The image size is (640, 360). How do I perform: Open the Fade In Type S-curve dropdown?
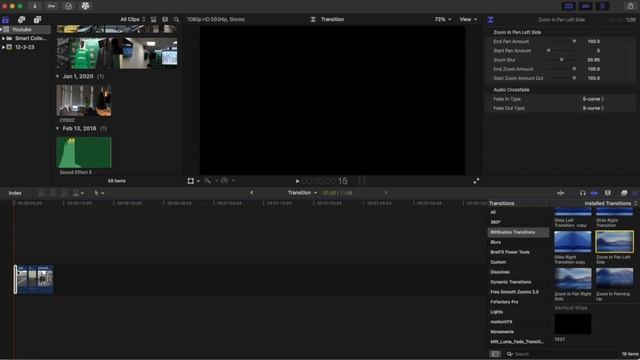593,99
